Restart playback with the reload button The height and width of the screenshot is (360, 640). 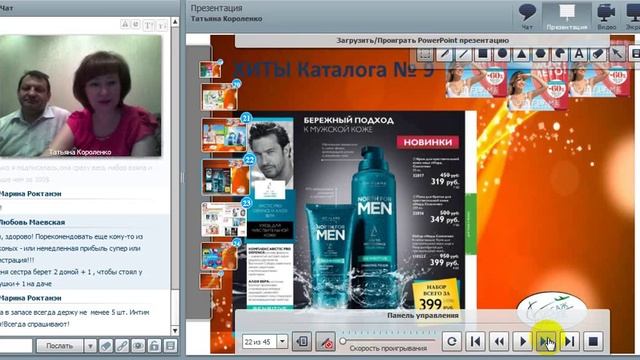(x=452, y=341)
